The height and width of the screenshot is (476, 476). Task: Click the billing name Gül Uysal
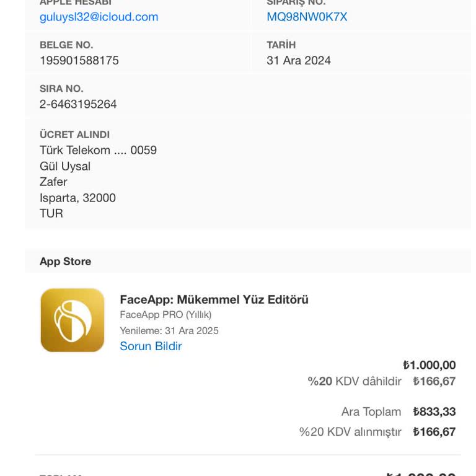(65, 166)
